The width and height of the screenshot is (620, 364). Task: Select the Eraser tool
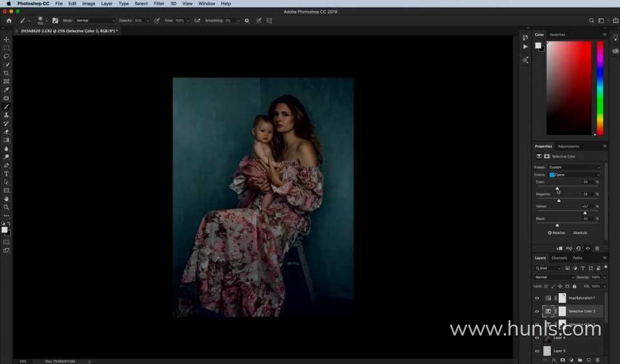tap(6, 132)
